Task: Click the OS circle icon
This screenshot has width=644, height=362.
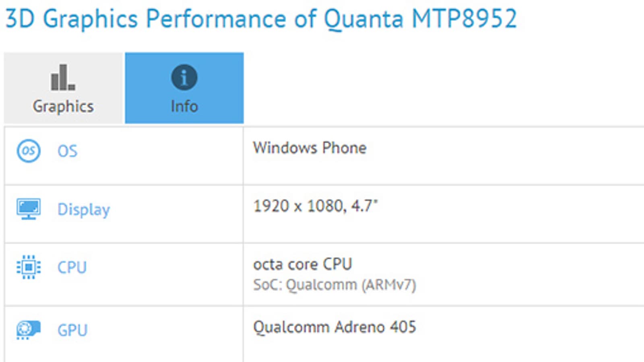Action: click(x=28, y=151)
